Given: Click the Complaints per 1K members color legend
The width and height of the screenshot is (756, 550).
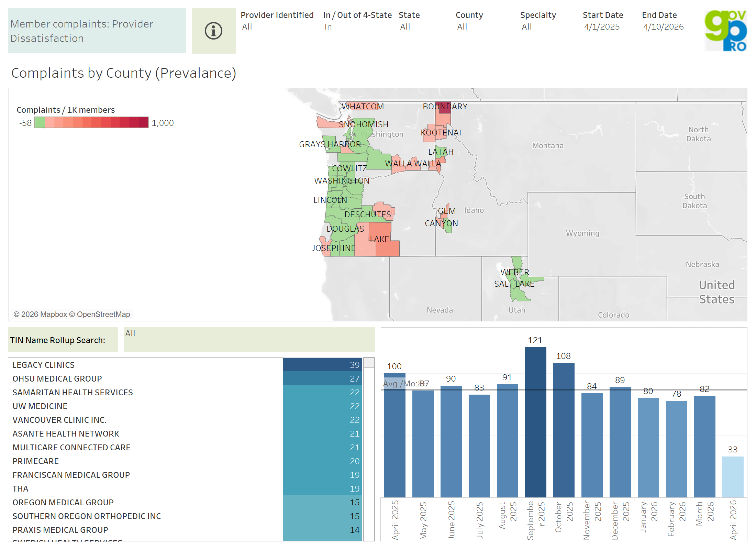Looking at the screenshot, I should [91, 122].
